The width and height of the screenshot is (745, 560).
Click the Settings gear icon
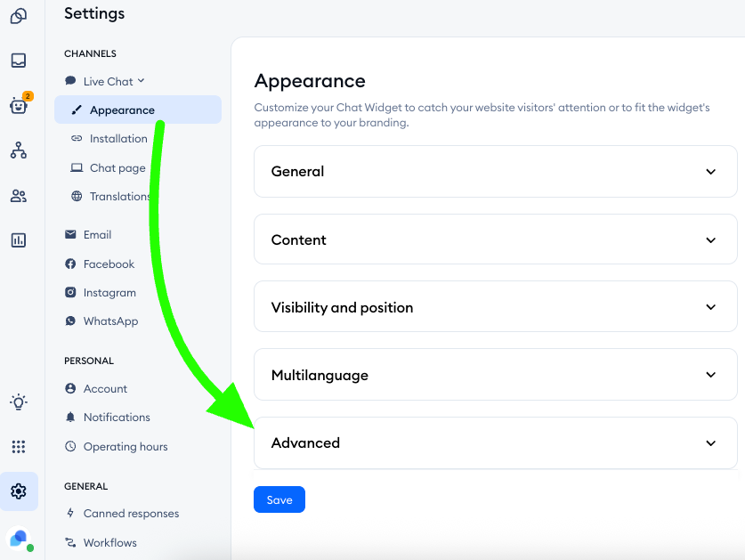click(x=19, y=491)
